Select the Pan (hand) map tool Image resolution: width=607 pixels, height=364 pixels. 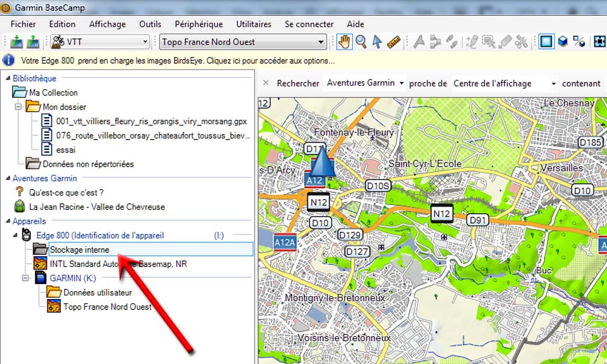coord(344,42)
